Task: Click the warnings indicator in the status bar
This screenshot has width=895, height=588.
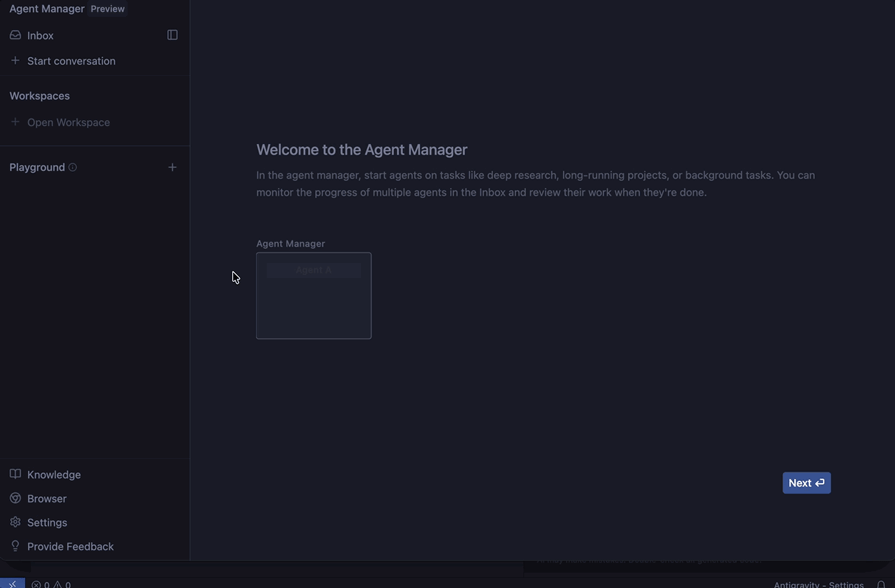Action: [60, 584]
